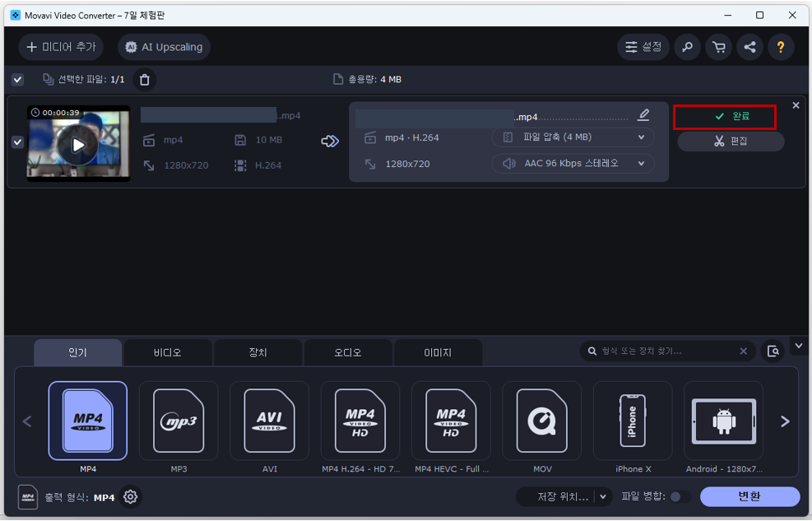Image resolution: width=812 pixels, height=521 pixels.
Task: Open the shopping cart purchase icon
Action: [719, 47]
